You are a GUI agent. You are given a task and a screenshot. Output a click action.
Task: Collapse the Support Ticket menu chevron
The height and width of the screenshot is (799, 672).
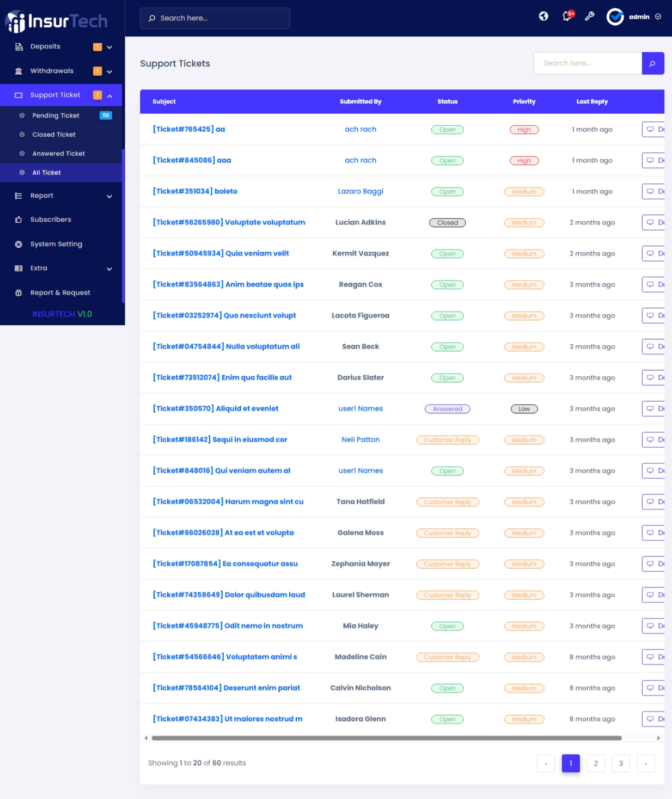(x=109, y=96)
